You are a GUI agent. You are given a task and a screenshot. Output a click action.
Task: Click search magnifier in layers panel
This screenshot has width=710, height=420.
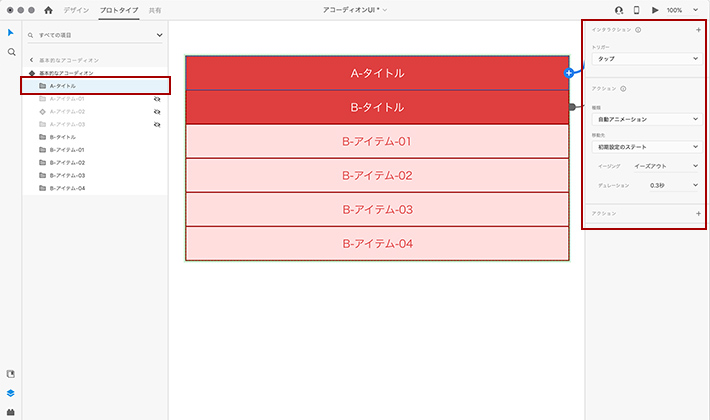30,35
